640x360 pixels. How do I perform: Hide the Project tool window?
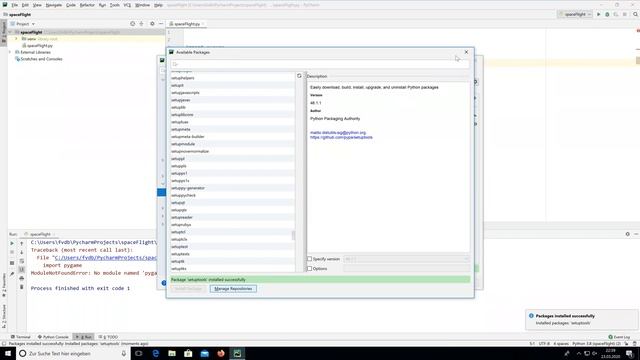(x=161, y=24)
